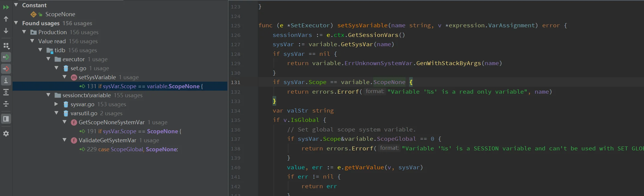Click the Collapse All icon
This screenshot has height=196, width=644.
coord(6,104)
